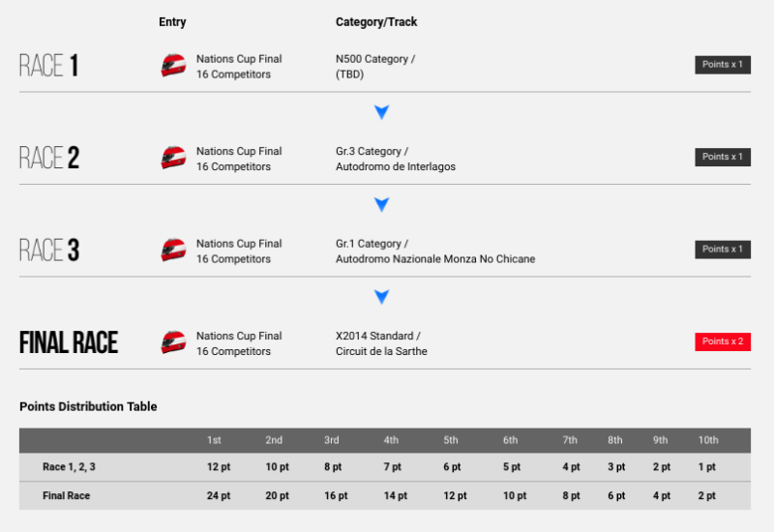This screenshot has width=774, height=532.
Task: Select the 'Entry' column header
Action: (x=172, y=21)
